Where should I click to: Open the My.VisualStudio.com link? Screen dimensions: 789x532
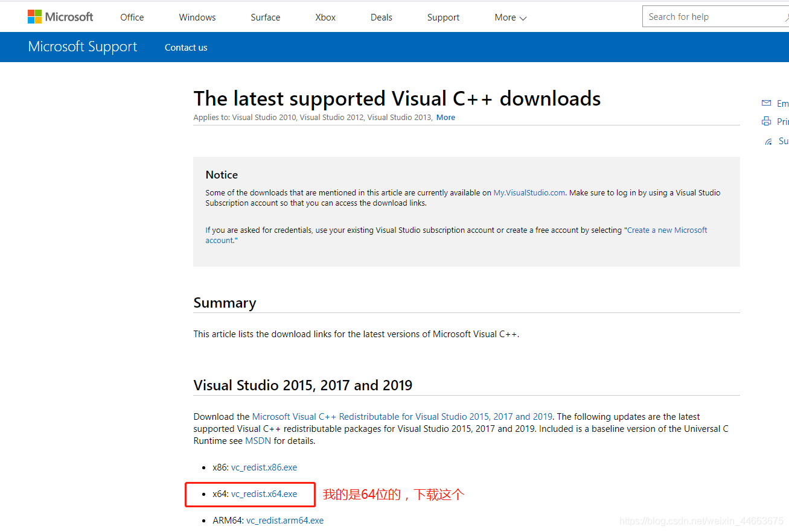[529, 193]
